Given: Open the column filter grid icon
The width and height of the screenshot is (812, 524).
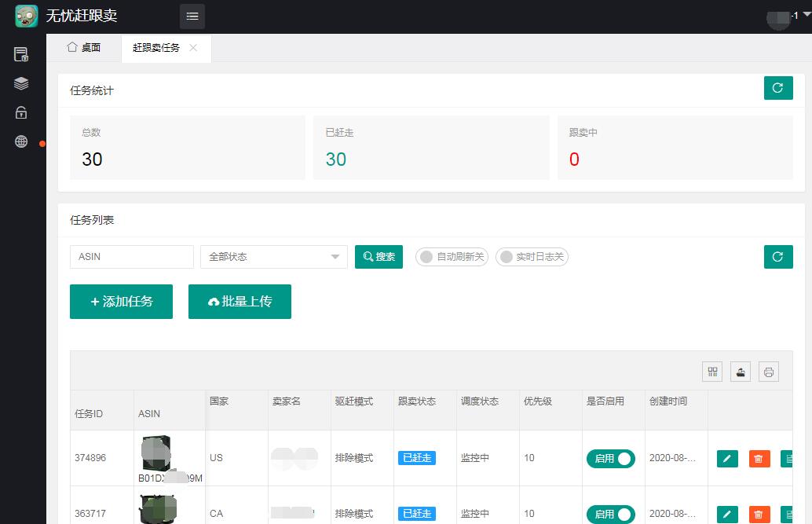Looking at the screenshot, I should point(713,372).
